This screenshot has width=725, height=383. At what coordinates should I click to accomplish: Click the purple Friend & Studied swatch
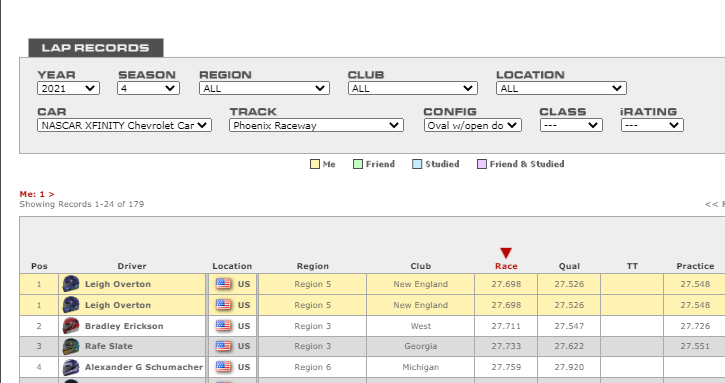tap(482, 164)
